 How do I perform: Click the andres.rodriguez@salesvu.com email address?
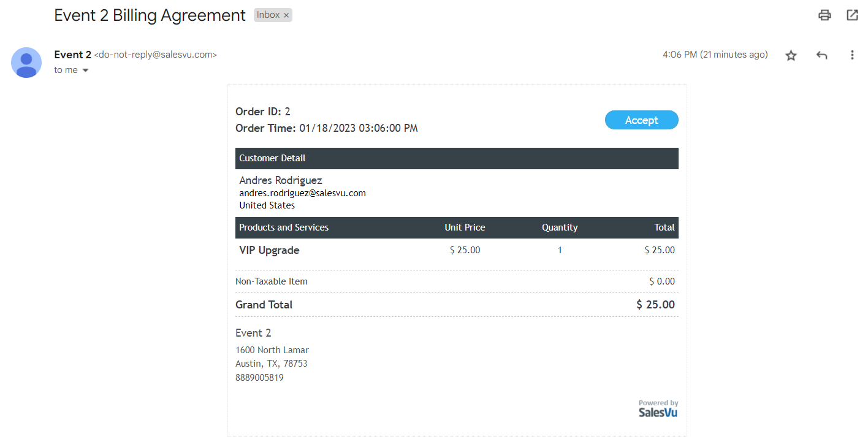pos(302,193)
